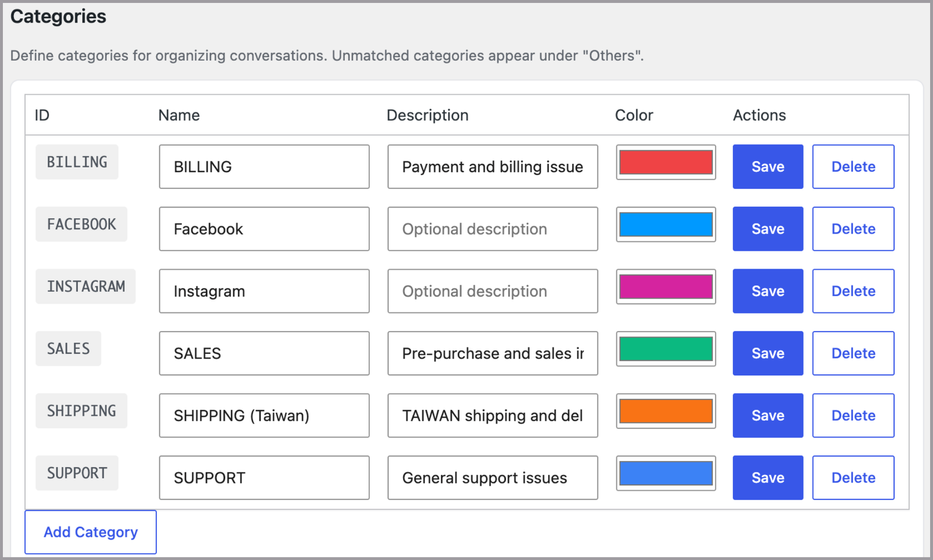The width and height of the screenshot is (933, 560).
Task: Click the Actions column header
Action: pos(759,115)
